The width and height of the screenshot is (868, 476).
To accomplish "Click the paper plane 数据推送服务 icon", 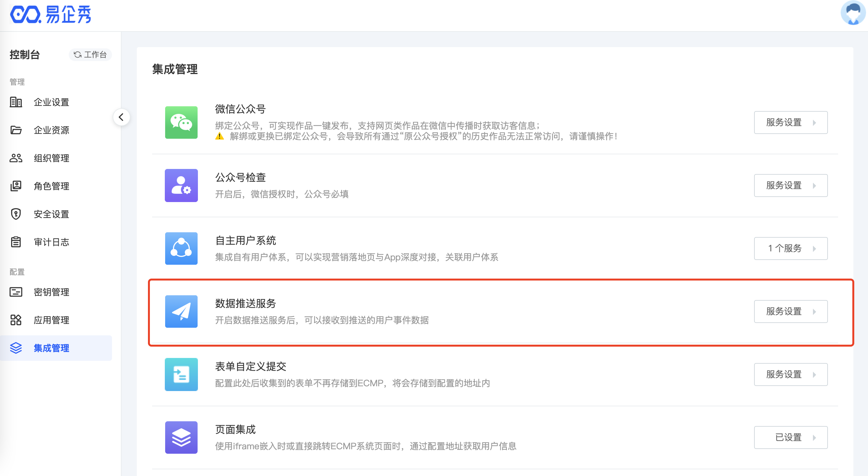I will (181, 311).
